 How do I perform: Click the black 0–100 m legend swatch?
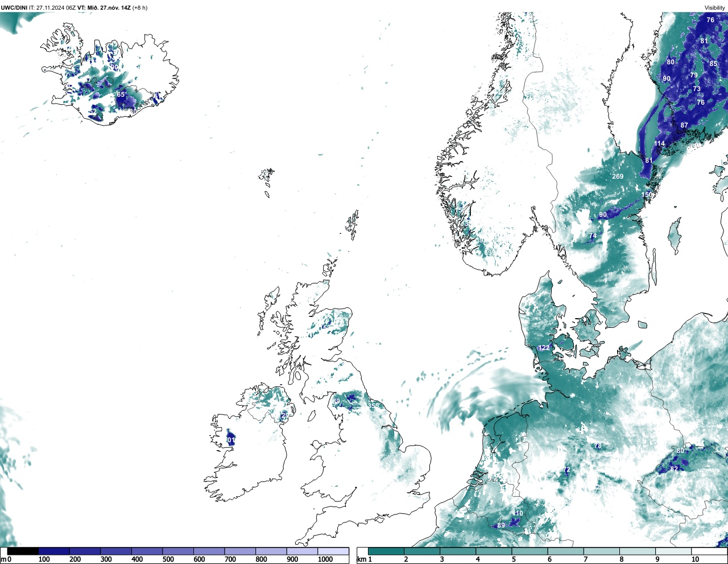23,551
